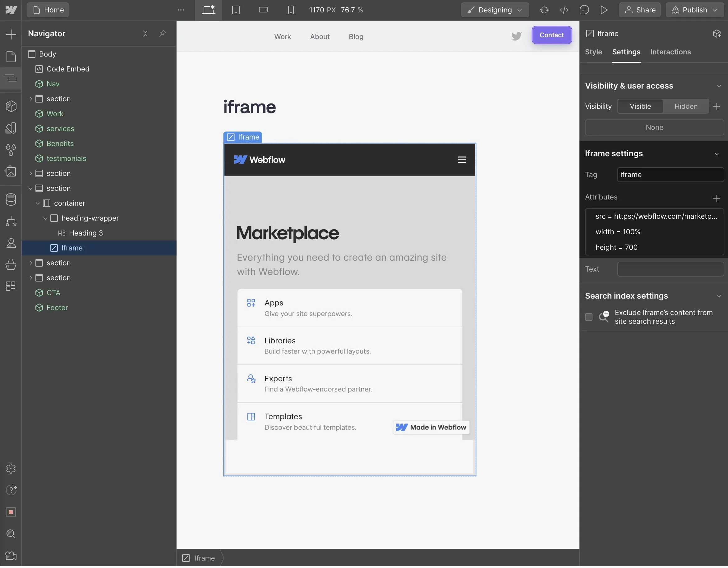Set visibility to Visible

point(640,106)
